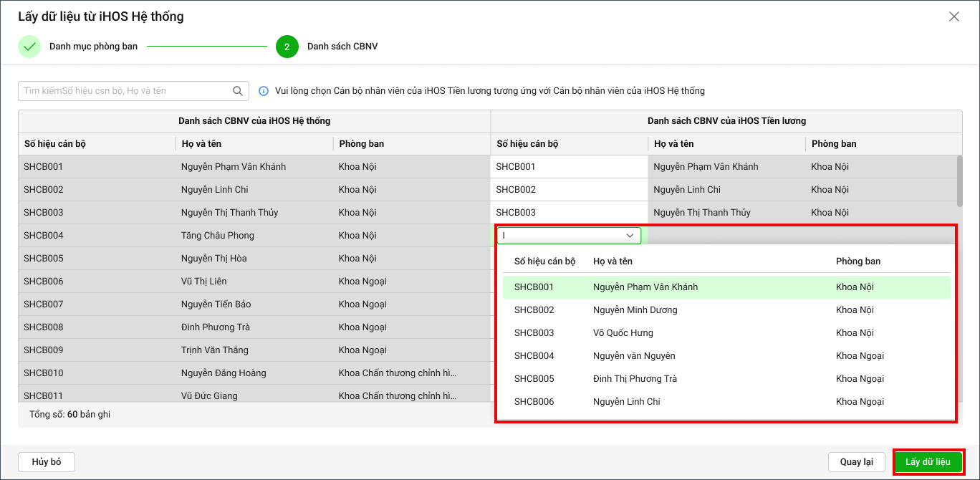Click the Quay lại button

(857, 462)
